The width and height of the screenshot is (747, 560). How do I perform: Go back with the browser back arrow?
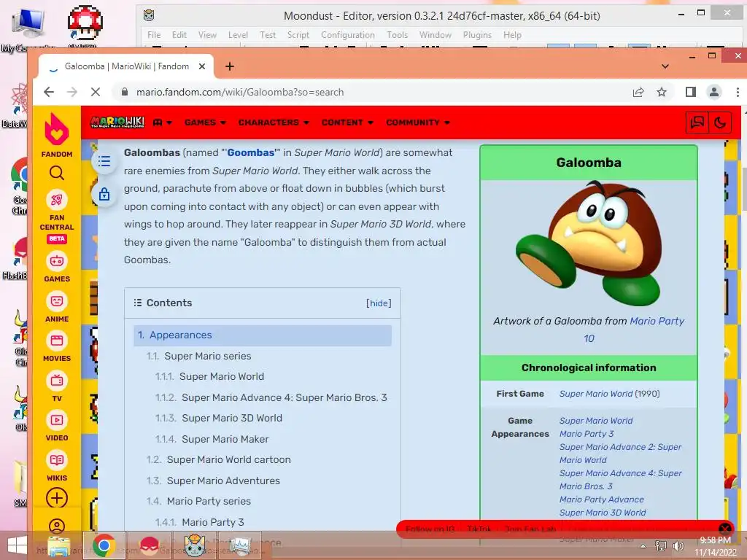[49, 92]
